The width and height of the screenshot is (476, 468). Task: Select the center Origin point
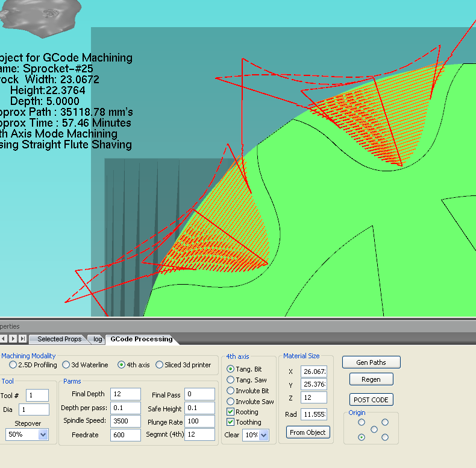[374, 429]
